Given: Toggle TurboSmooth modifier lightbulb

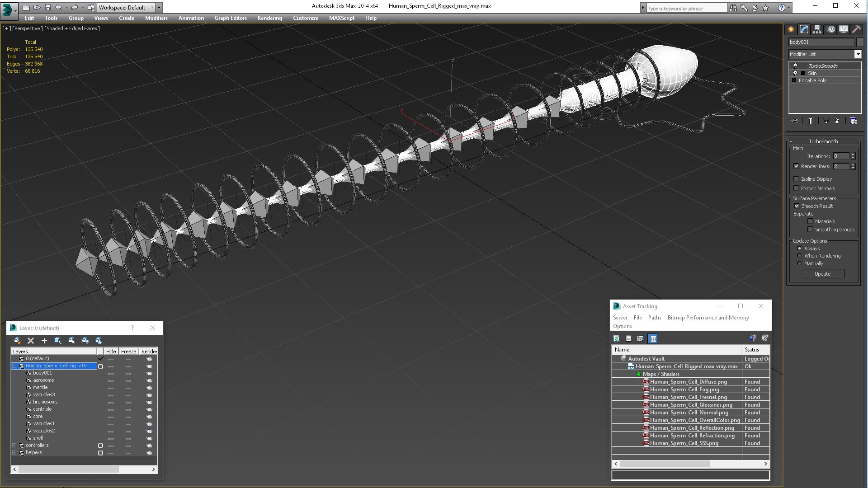Looking at the screenshot, I should (x=795, y=66).
